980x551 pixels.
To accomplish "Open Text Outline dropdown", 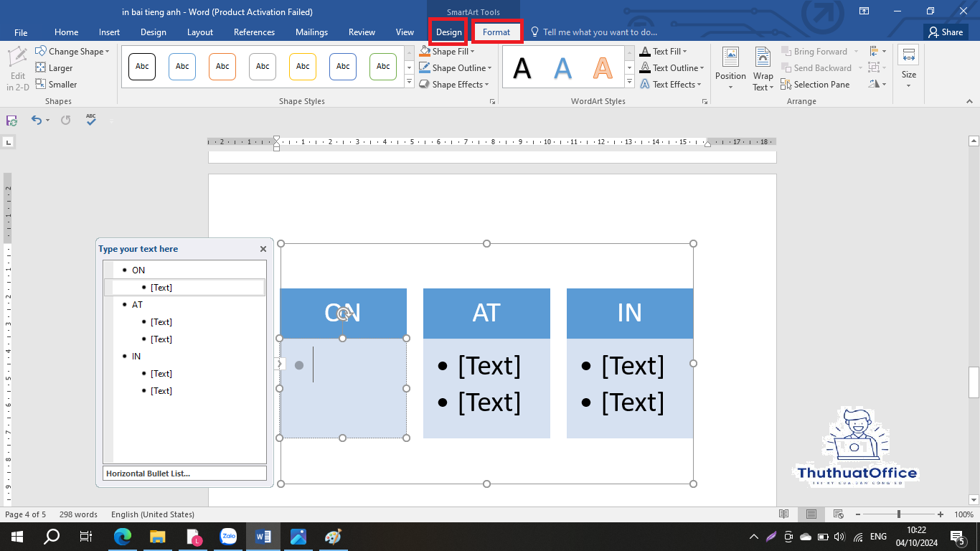I will (672, 68).
